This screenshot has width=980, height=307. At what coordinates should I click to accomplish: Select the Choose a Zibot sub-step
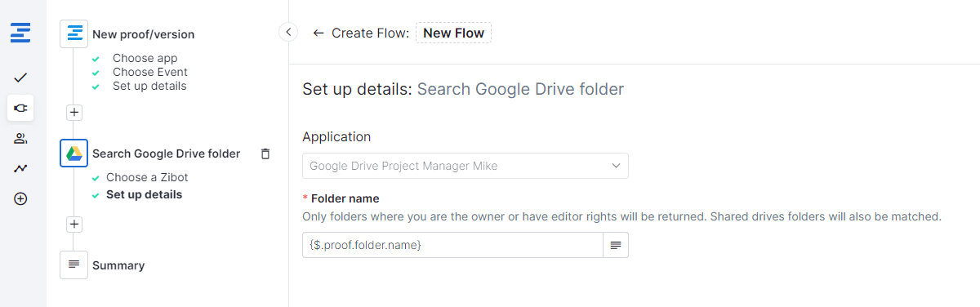pos(147,177)
